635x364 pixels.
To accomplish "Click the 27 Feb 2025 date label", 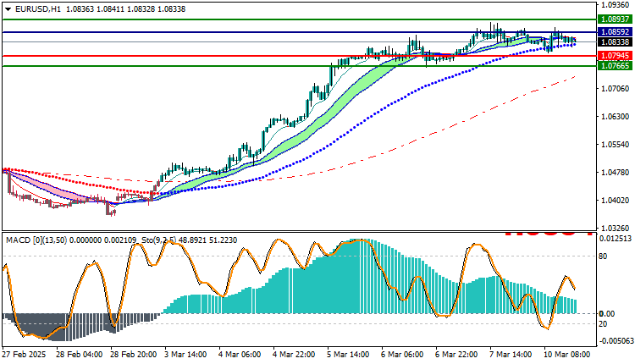I will point(24,355).
